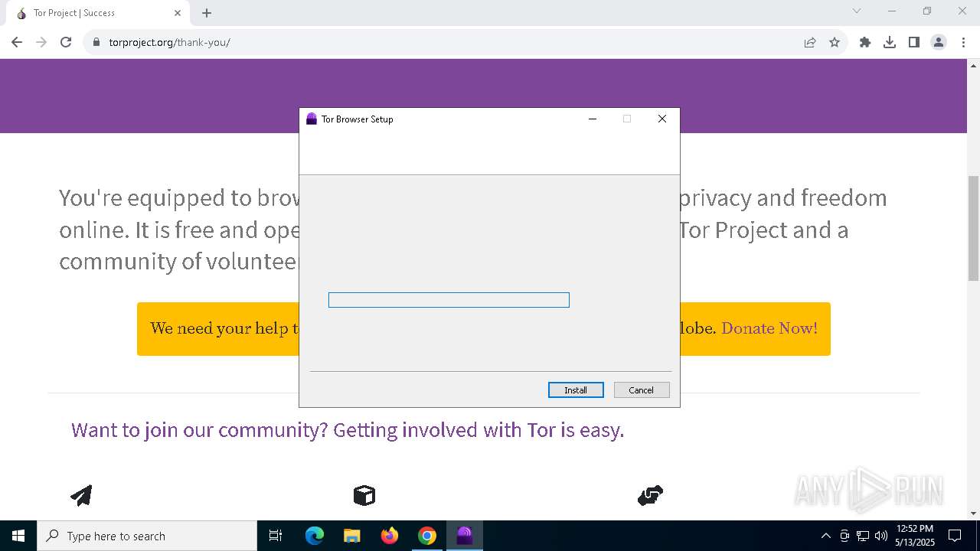
Task: Open the network tray icon
Action: tap(863, 536)
